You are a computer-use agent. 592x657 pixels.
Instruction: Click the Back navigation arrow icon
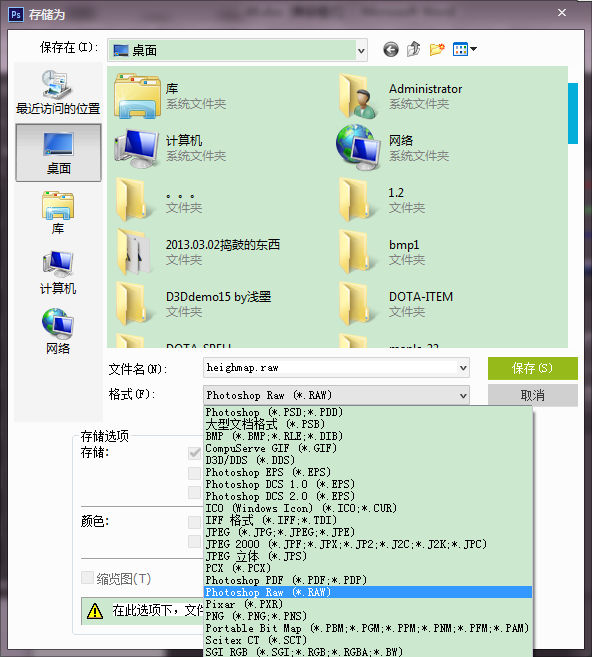pyautogui.click(x=390, y=49)
